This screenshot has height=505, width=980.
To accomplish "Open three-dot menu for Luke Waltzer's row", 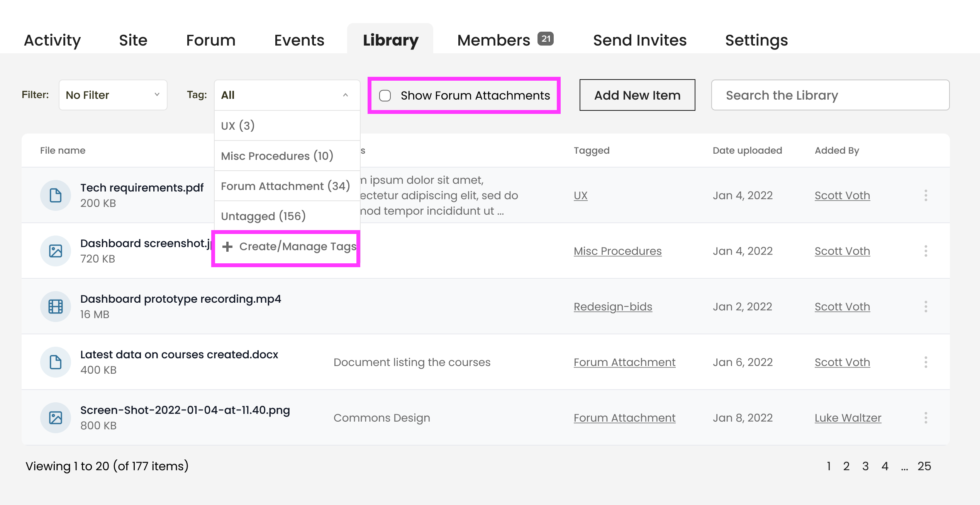I will click(x=926, y=418).
